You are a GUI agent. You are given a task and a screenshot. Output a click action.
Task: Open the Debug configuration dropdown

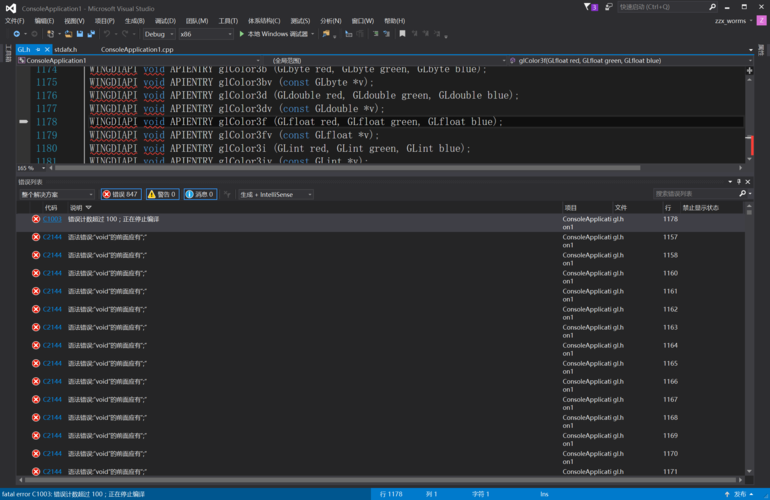pos(159,34)
